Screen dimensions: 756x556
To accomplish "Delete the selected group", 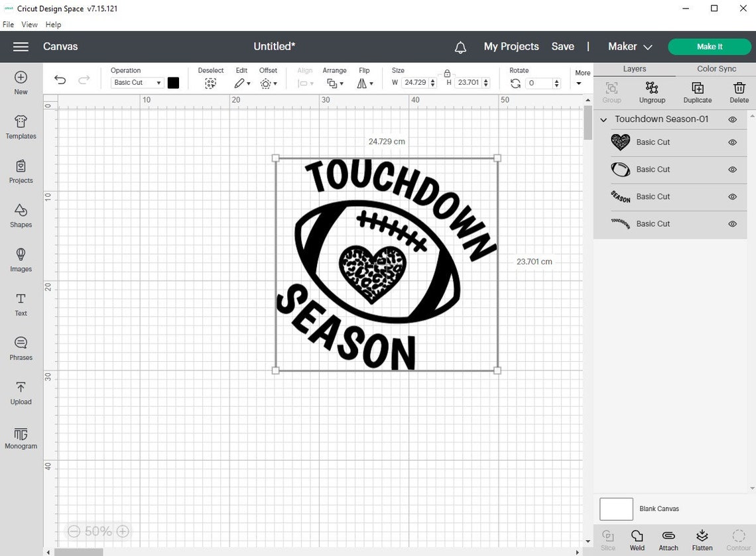I will [739, 91].
